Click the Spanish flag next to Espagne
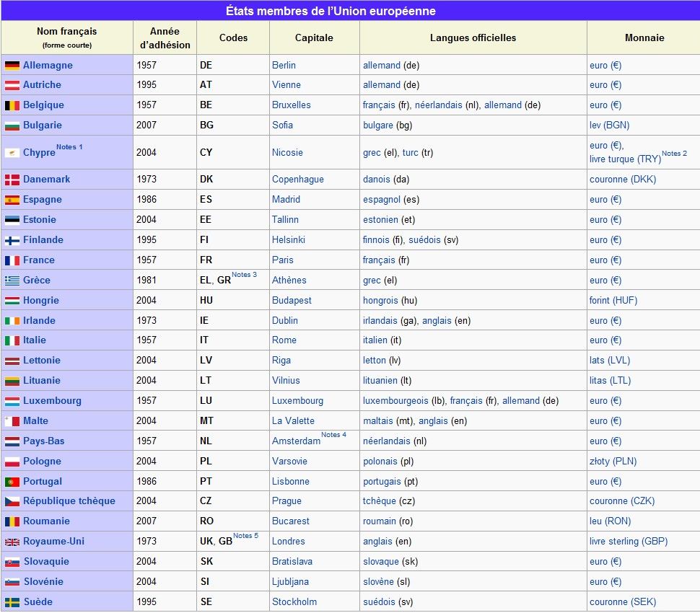The height and width of the screenshot is (613, 700). pos(12,200)
